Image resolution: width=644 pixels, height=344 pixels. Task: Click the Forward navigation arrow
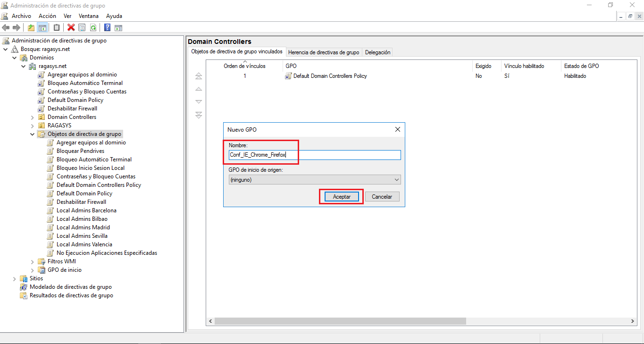tap(16, 27)
